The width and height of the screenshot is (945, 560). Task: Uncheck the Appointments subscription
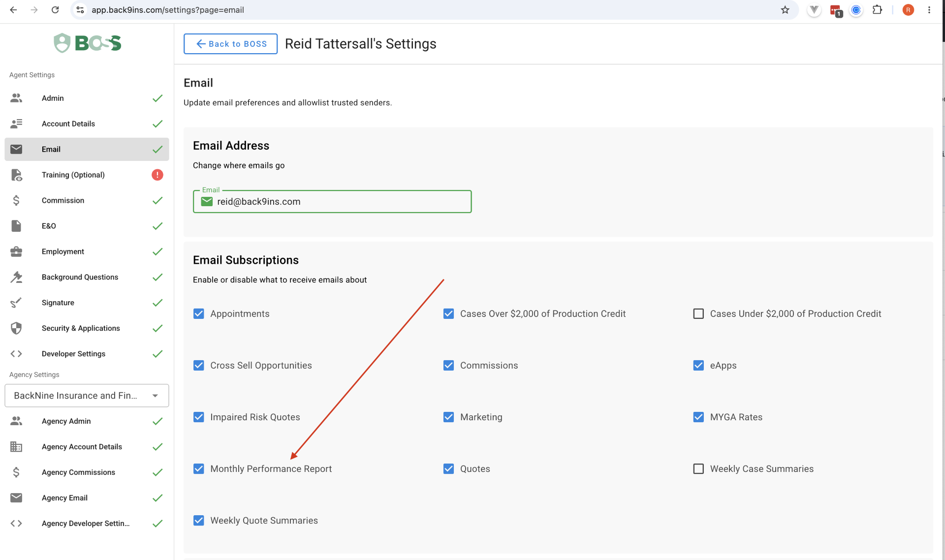click(199, 313)
